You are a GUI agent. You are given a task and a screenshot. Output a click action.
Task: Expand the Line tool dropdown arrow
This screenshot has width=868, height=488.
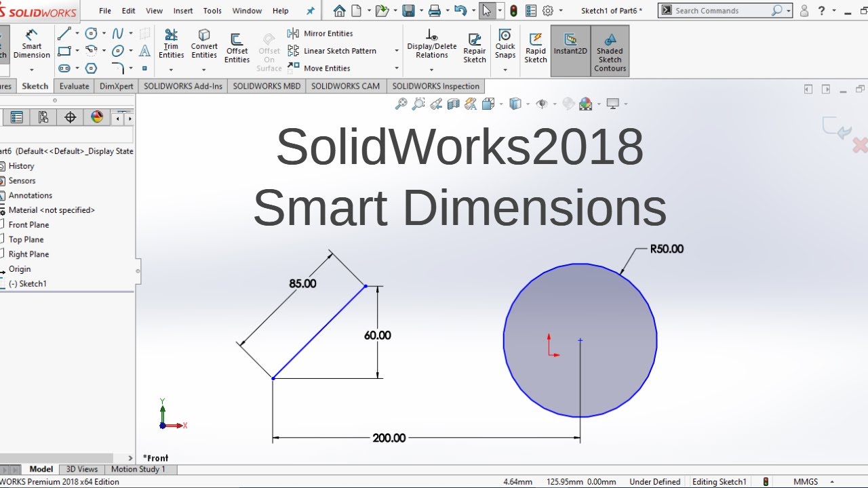tap(77, 33)
